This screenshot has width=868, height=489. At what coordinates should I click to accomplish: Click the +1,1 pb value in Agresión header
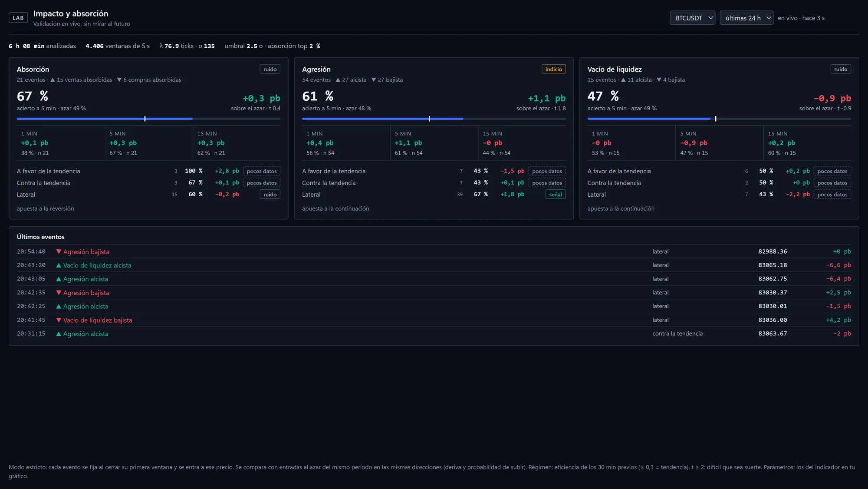pos(547,98)
